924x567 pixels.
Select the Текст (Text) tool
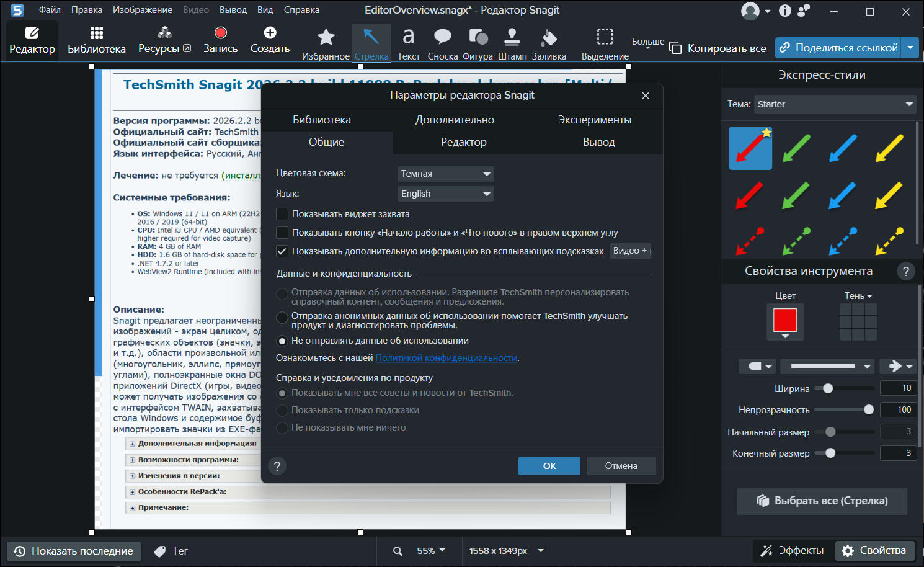pyautogui.click(x=408, y=43)
